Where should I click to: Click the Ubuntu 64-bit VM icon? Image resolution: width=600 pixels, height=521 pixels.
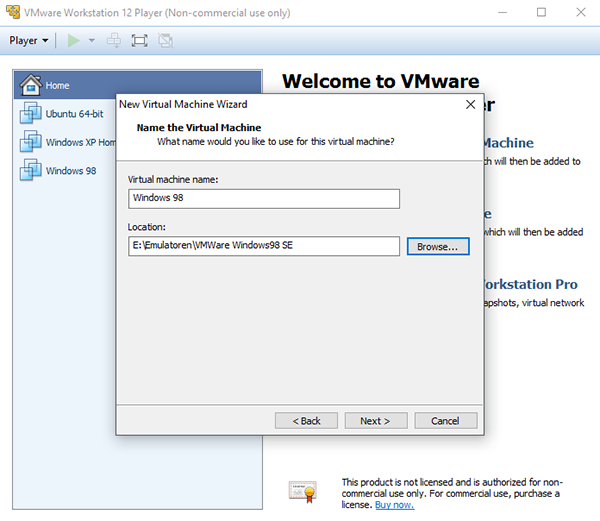30,114
